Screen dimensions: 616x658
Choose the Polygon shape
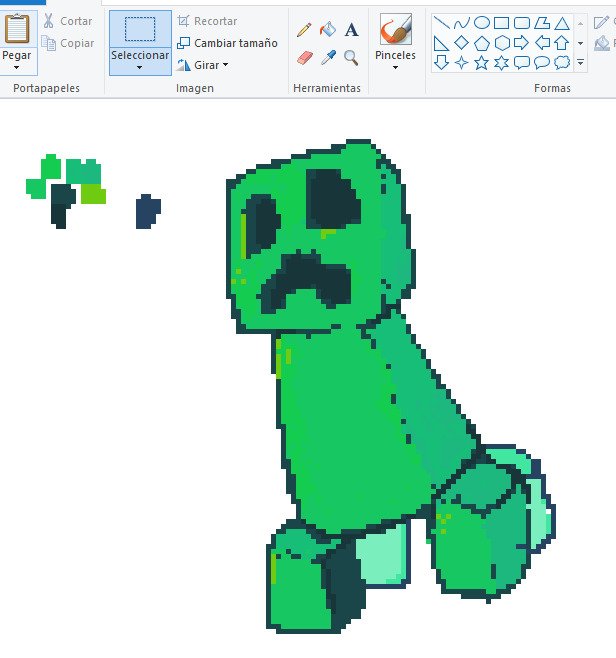tap(542, 23)
